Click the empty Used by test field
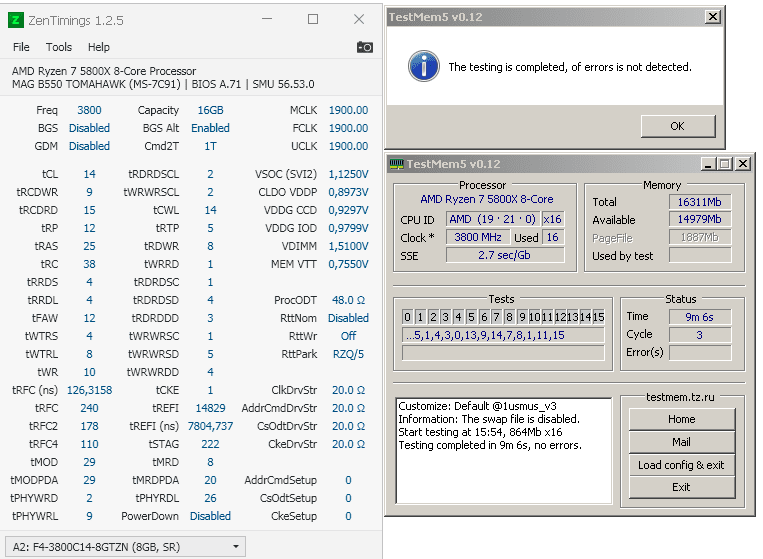 coord(700,255)
